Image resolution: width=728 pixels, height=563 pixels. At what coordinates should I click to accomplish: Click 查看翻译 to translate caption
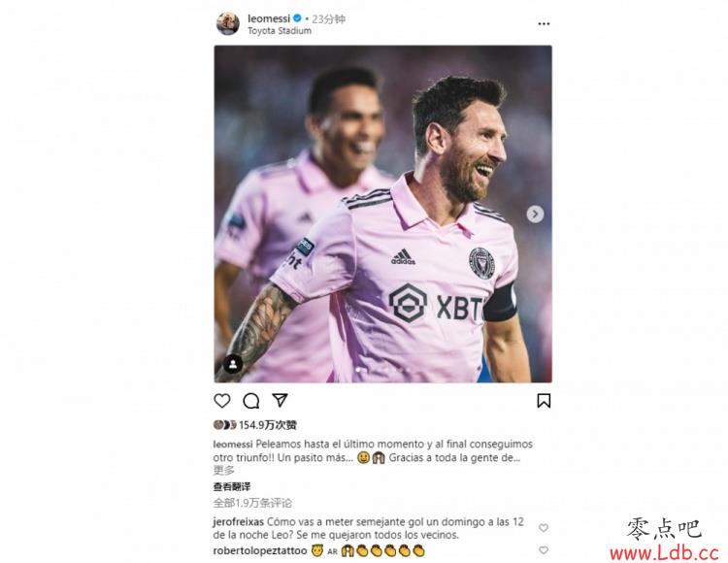[x=232, y=487]
